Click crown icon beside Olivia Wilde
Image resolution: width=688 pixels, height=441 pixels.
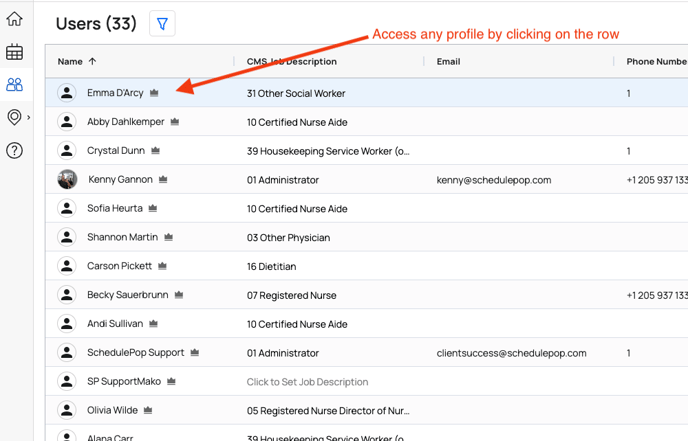click(x=148, y=410)
